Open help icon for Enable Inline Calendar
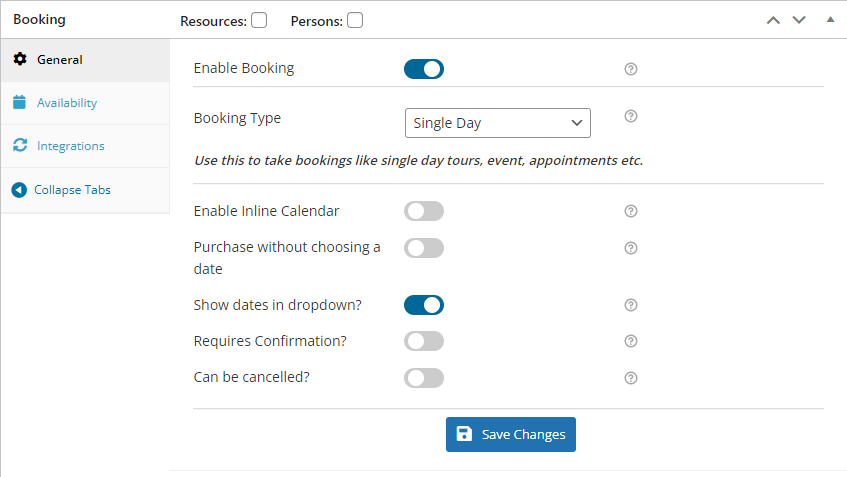The width and height of the screenshot is (847, 477). point(631,211)
